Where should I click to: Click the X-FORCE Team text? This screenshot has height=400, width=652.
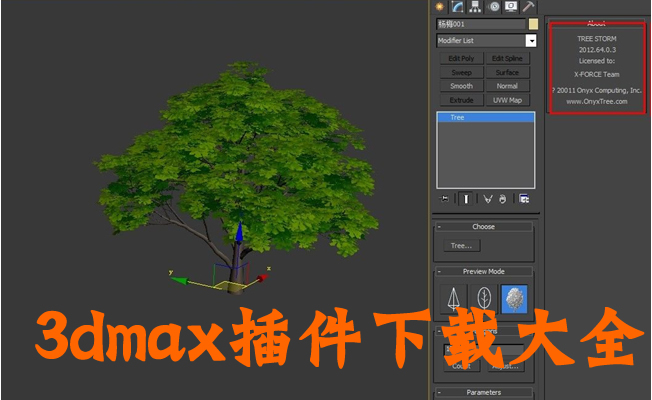tap(597, 74)
